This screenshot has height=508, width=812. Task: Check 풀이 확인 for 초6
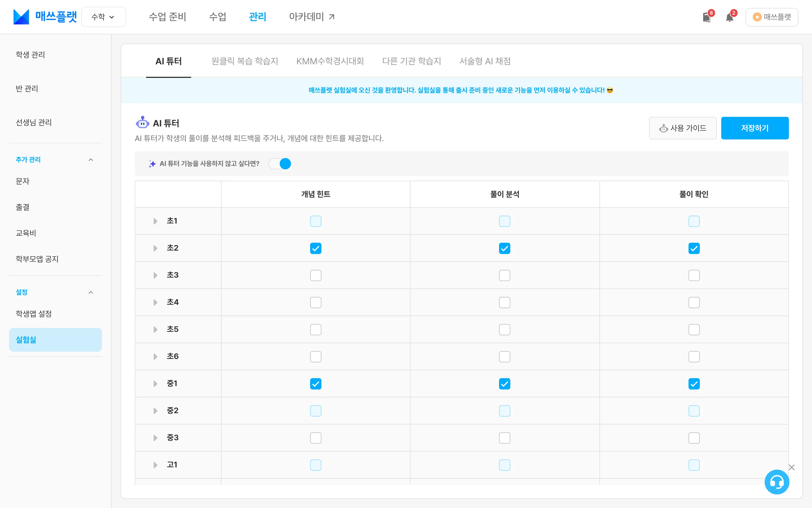point(694,356)
